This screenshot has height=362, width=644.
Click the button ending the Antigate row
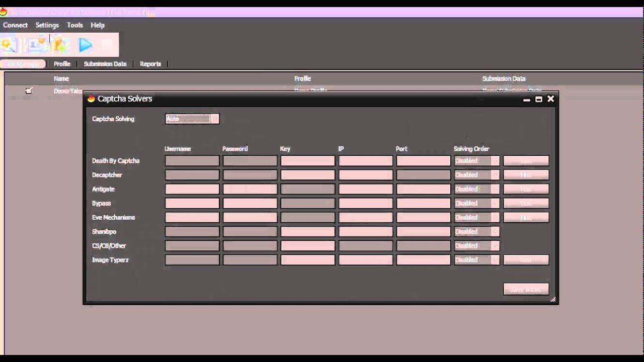(526, 189)
